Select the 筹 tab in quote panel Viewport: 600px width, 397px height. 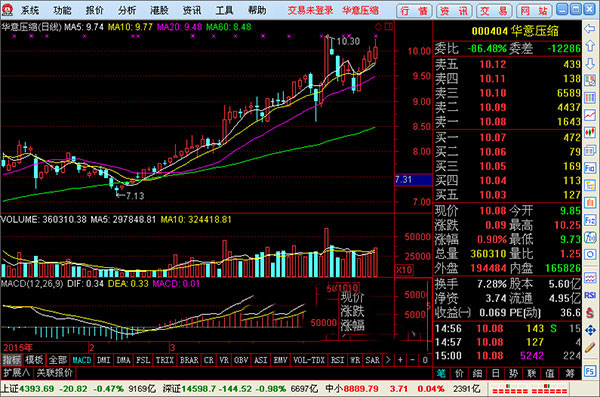(570, 373)
